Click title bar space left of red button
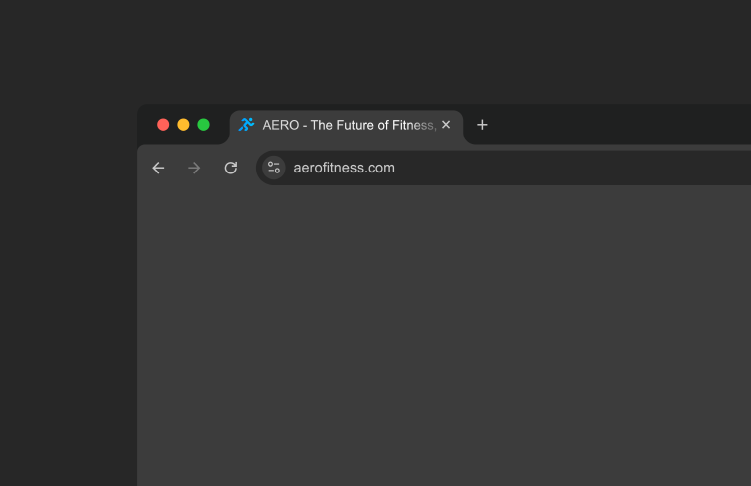 (x=146, y=125)
